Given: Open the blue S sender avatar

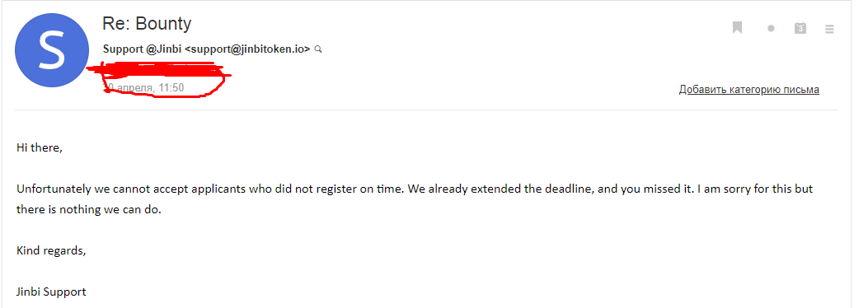Looking at the screenshot, I should pyautogui.click(x=51, y=50).
